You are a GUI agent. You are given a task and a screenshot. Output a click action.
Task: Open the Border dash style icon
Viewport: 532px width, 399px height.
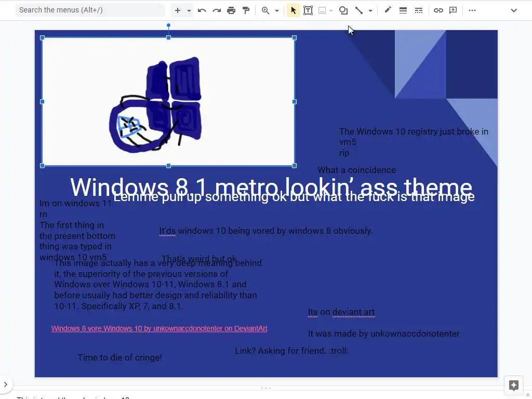[419, 10]
